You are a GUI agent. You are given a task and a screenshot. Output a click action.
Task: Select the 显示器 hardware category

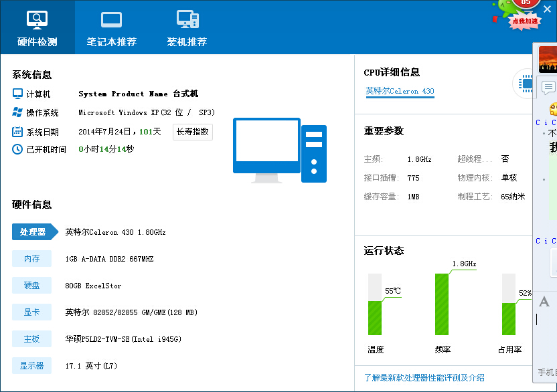click(31, 365)
